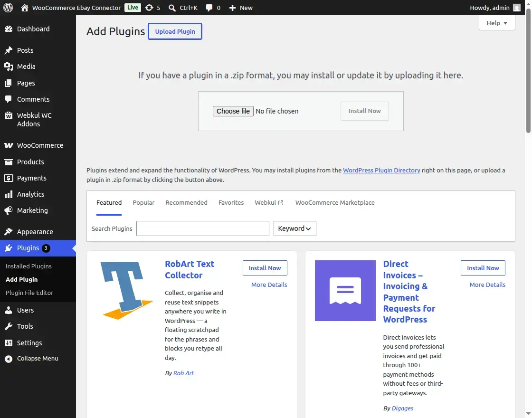Open Plugin File Editor submenu item

(x=29, y=293)
